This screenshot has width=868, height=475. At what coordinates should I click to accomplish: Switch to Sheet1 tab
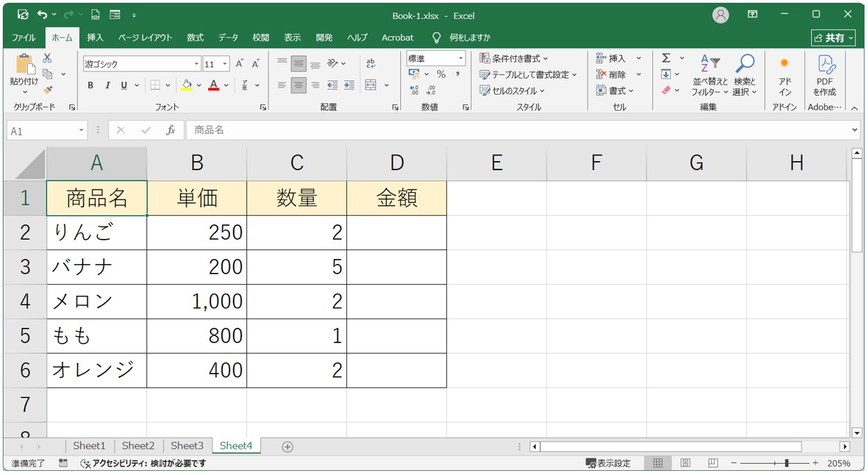[90, 446]
